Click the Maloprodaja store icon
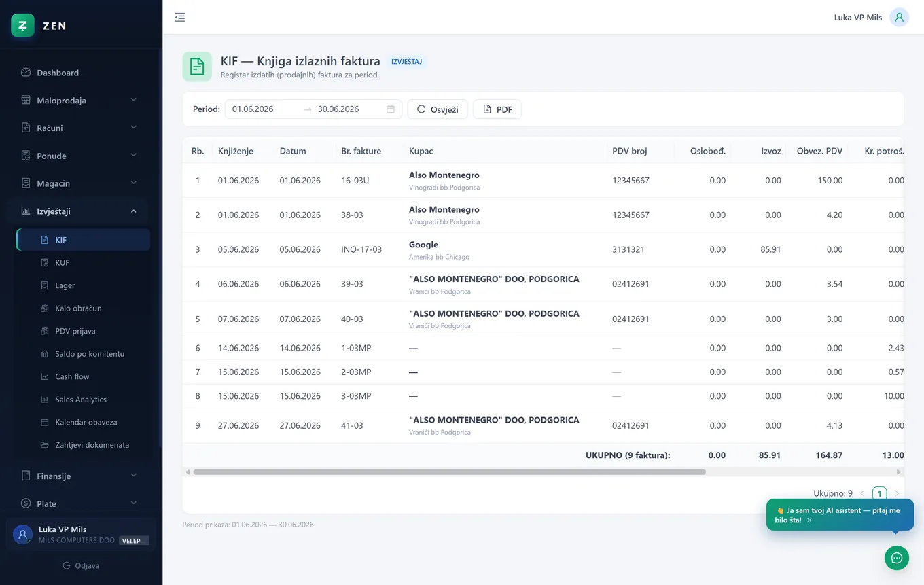Screen dimensions: 924x585 (x=26, y=100)
